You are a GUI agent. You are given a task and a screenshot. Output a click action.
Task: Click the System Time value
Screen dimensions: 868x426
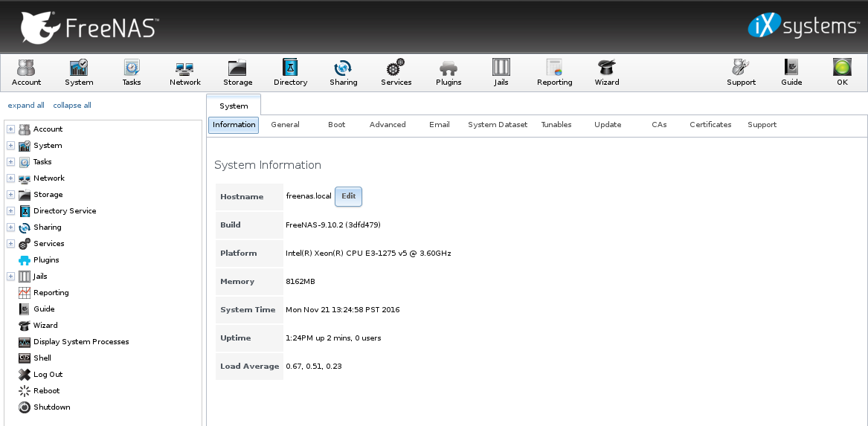(343, 310)
